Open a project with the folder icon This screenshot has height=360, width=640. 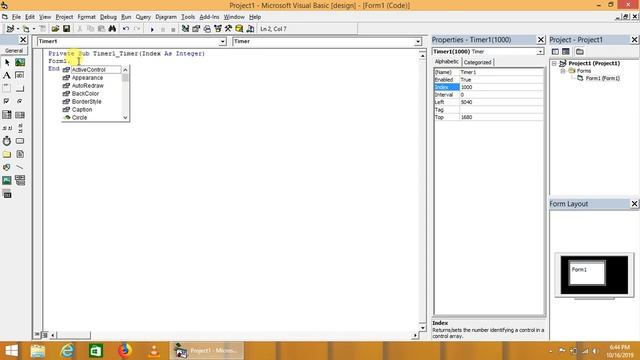[55, 29]
